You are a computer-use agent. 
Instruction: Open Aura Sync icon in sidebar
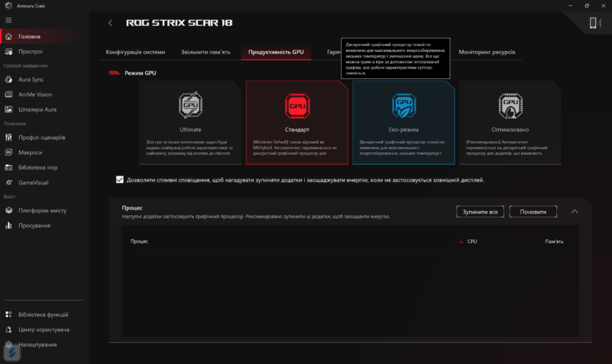coord(9,79)
